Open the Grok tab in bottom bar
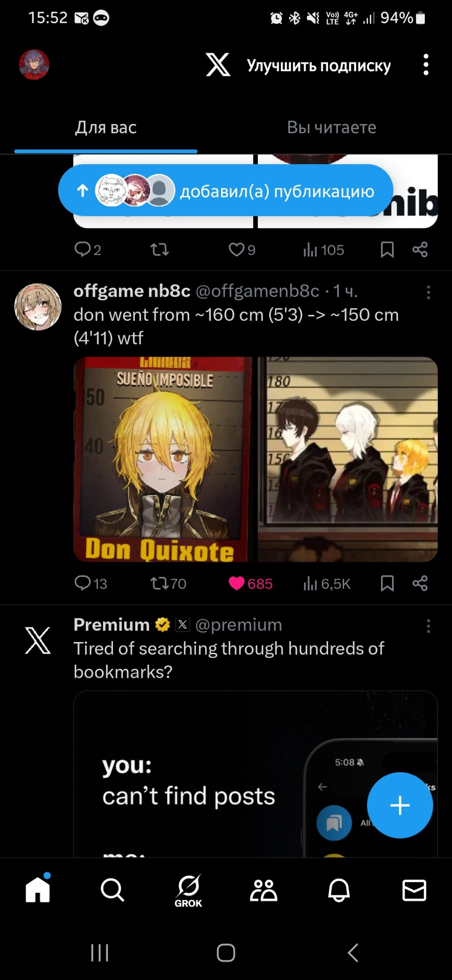The height and width of the screenshot is (980, 452). coord(188,891)
